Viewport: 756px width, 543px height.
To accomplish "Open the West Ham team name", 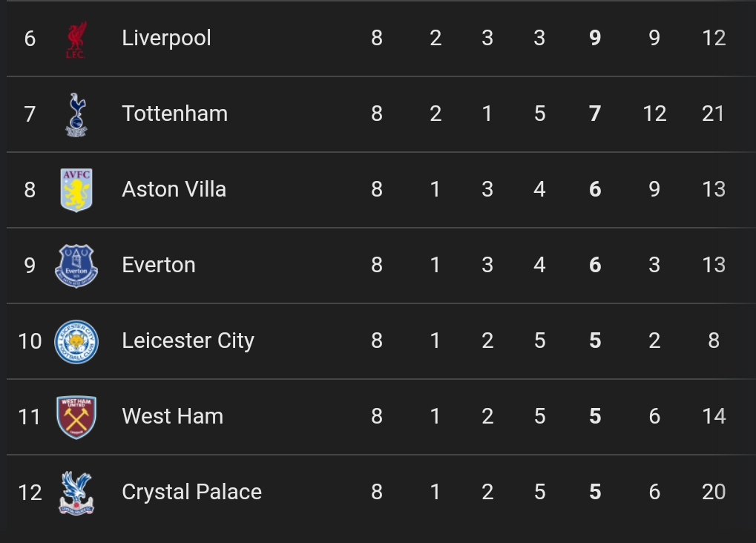I will [x=172, y=417].
